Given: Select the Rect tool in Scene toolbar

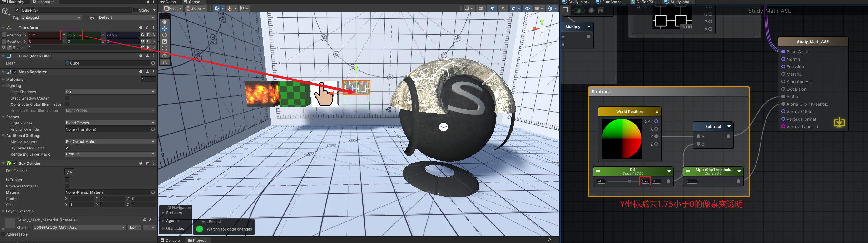Looking at the screenshot, I should pyautogui.click(x=164, y=48).
